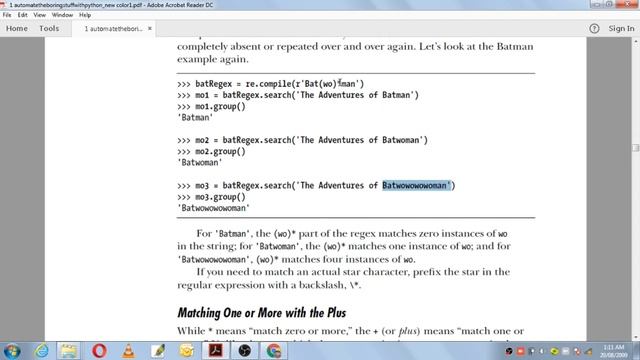This screenshot has width=640, height=360.
Task: Click the Sign In button
Action: tap(621, 29)
